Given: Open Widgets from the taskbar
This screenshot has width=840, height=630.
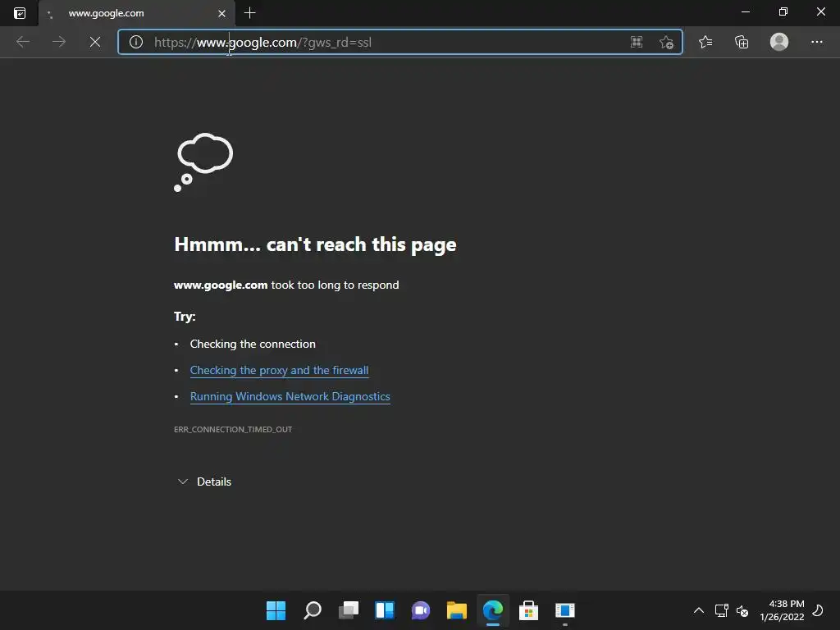Looking at the screenshot, I should click(x=385, y=610).
